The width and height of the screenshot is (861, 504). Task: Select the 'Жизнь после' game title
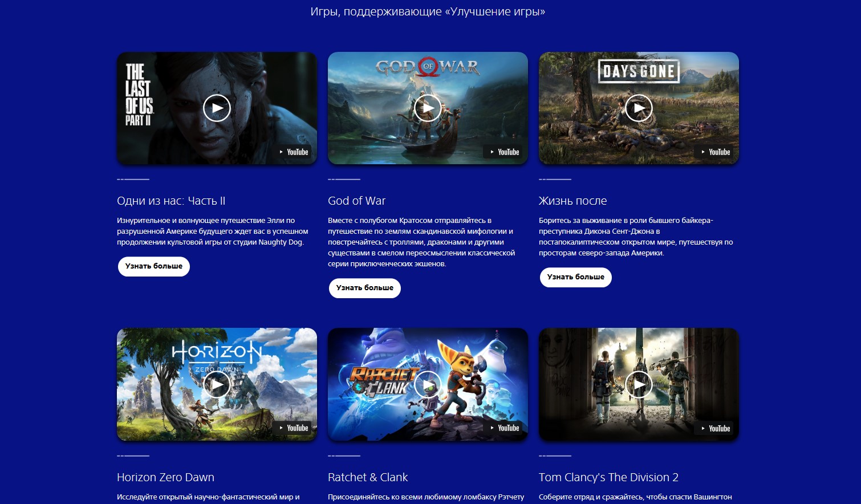[x=573, y=201]
